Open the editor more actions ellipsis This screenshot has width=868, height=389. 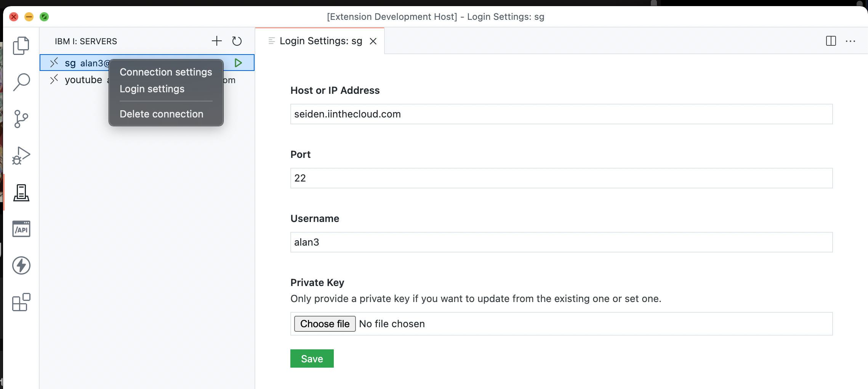pos(850,41)
